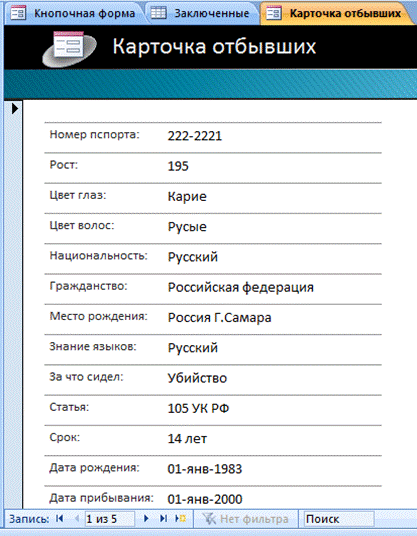Click Гражданство value Российская федерация
Viewport: 417px width, 536px height.
coord(240,287)
